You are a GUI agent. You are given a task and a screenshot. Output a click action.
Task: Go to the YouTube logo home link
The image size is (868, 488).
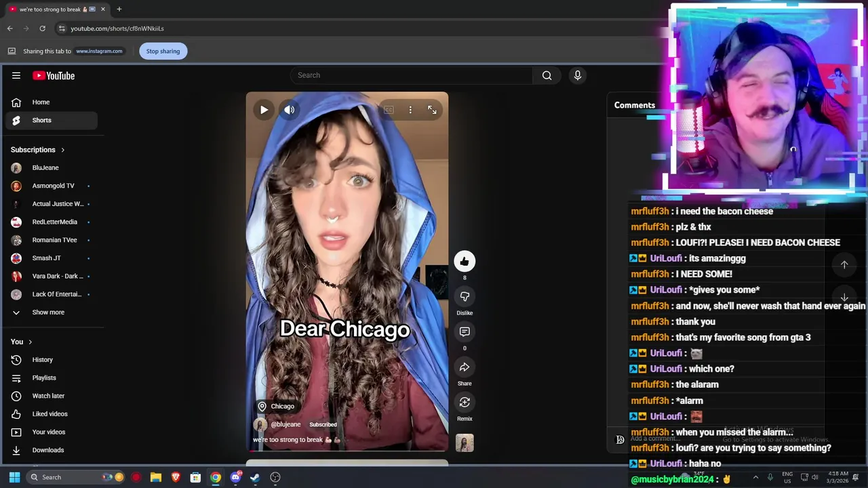(54, 75)
